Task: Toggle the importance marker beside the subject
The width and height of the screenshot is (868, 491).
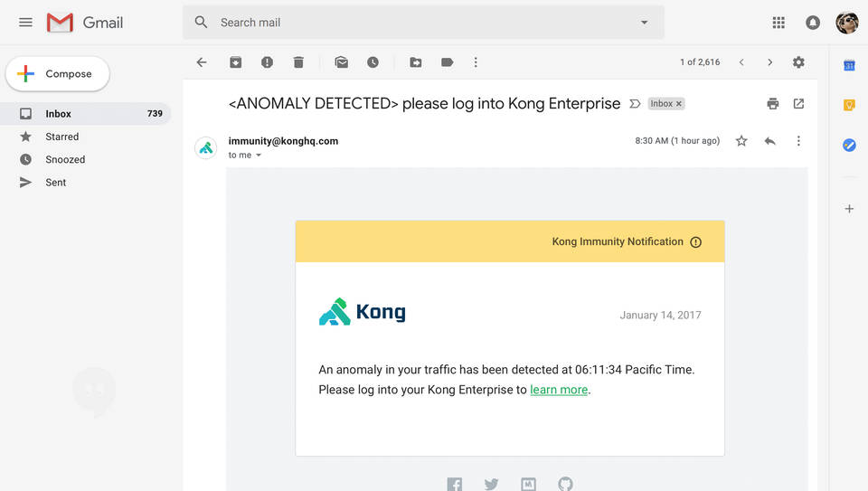Action: tap(635, 104)
